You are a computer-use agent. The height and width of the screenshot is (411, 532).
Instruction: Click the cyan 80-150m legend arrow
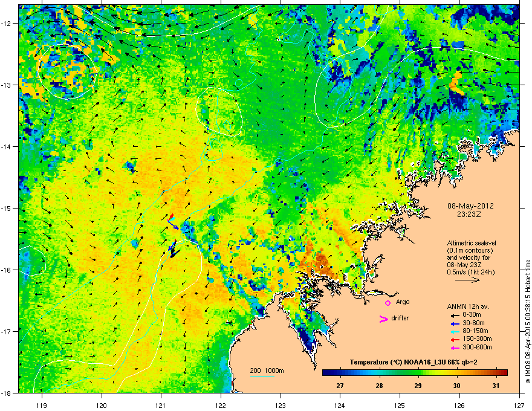(454, 331)
